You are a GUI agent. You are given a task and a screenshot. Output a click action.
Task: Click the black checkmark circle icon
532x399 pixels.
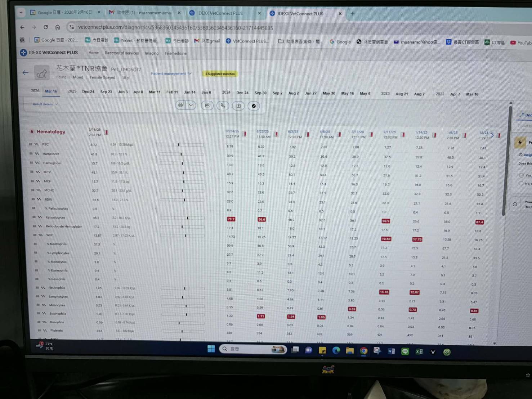[254, 106]
